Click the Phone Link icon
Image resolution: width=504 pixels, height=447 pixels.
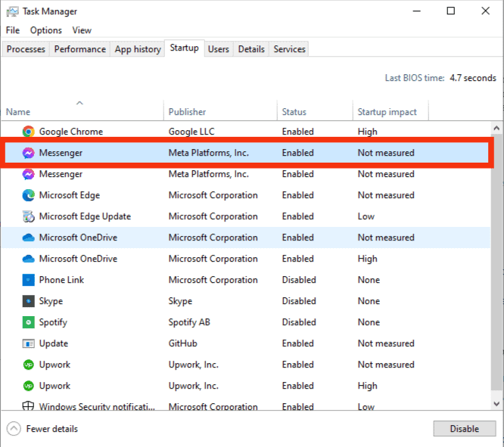click(x=28, y=280)
